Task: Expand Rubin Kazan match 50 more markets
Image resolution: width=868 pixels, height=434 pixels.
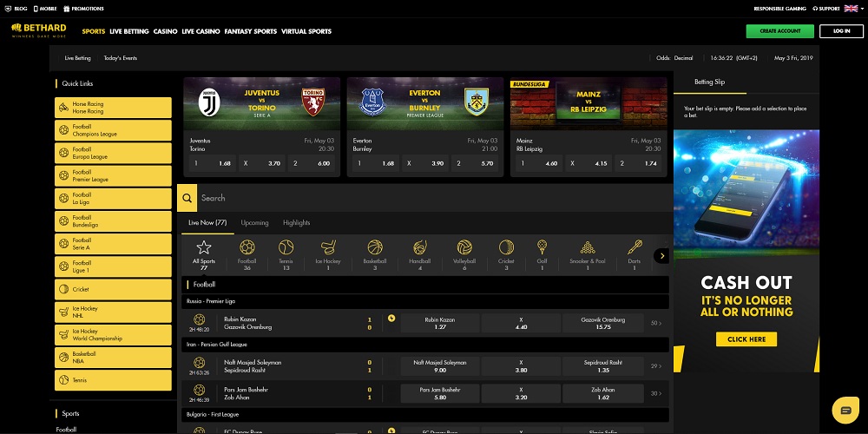Action: tap(656, 323)
